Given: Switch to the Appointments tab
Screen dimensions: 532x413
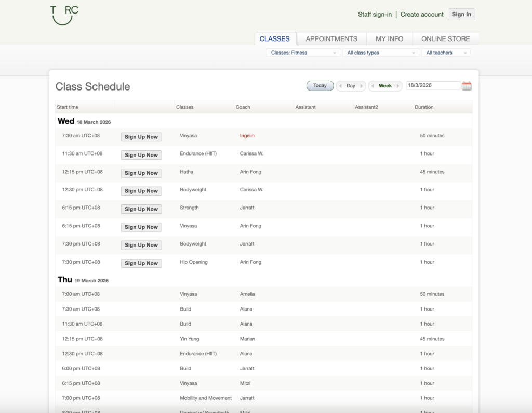Looking at the screenshot, I should coord(331,39).
